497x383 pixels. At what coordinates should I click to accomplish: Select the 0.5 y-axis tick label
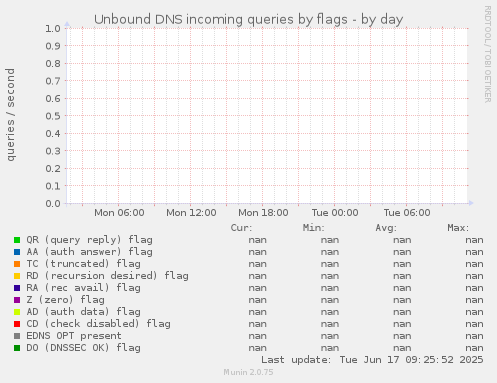pos(53,116)
